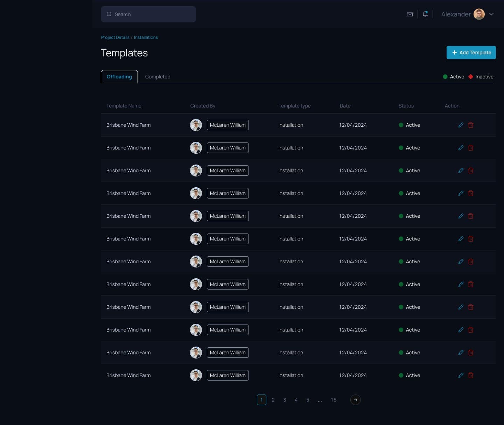Click the Date column header

pos(345,106)
